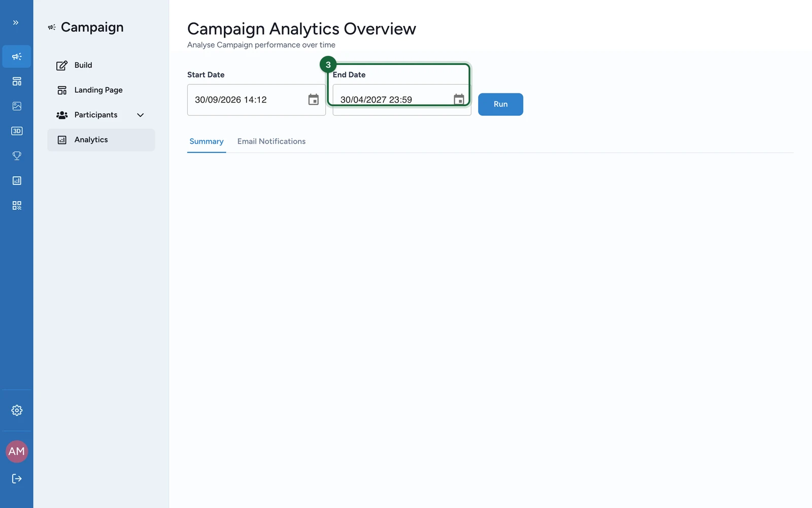
Task: Expand the Participants submenu chevron
Action: (141, 115)
